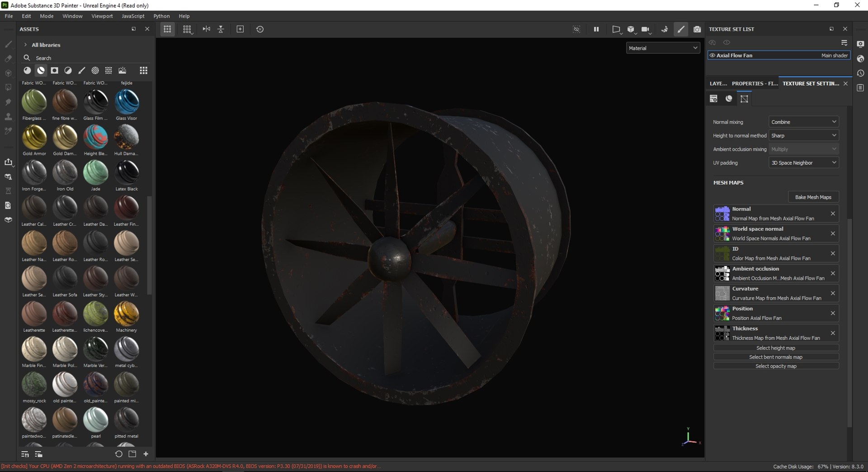The height and width of the screenshot is (472, 868).
Task: Select the Eraser tool in left toolbar
Action: [8, 59]
